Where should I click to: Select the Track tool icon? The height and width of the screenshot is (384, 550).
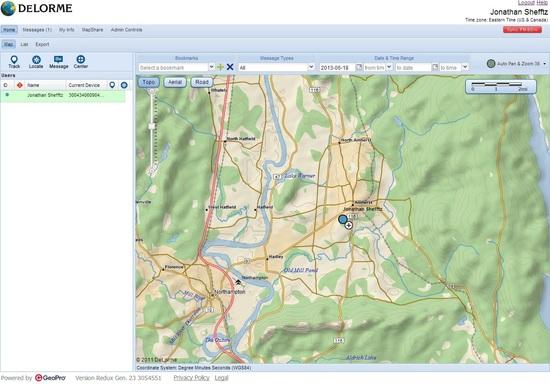14,60
